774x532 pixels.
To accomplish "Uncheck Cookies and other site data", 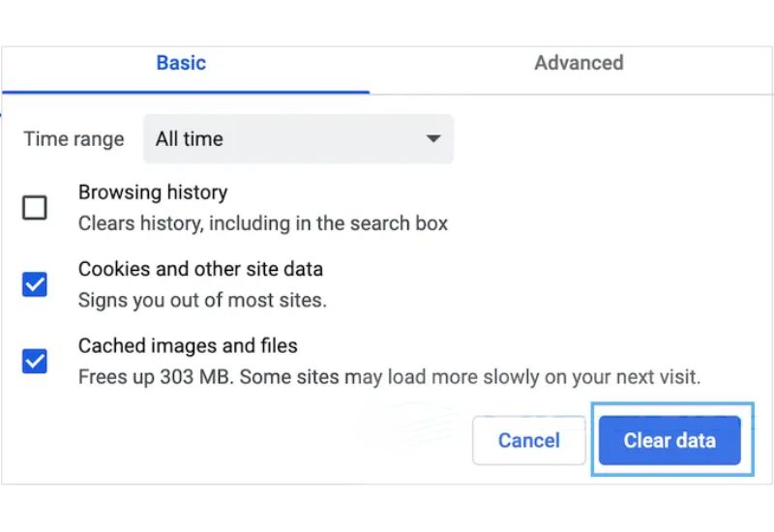I will 35,284.
